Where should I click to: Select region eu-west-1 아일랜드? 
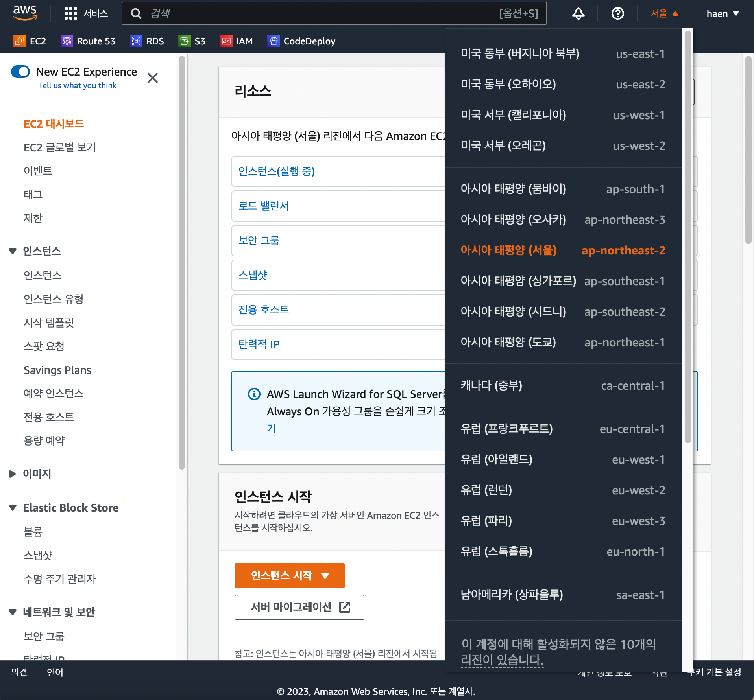pos(563,459)
